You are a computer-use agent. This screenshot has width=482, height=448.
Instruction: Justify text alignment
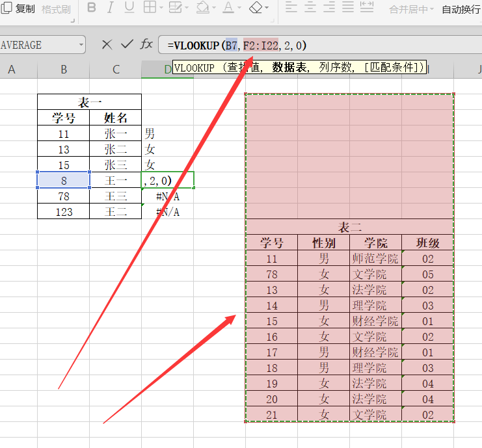pyautogui.click(x=348, y=7)
